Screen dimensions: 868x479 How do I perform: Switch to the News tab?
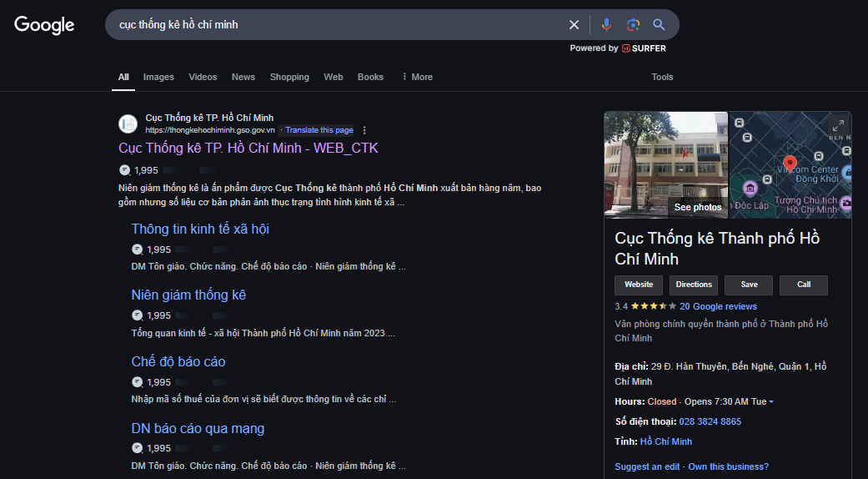pos(243,77)
